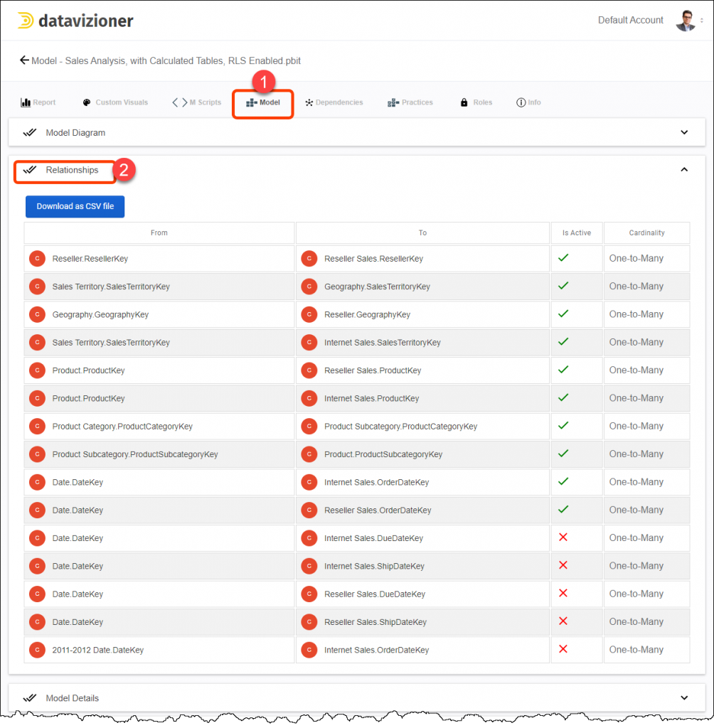Viewport: 714px width, 728px height.
Task: Open the account options kebab menu
Action: (x=701, y=21)
